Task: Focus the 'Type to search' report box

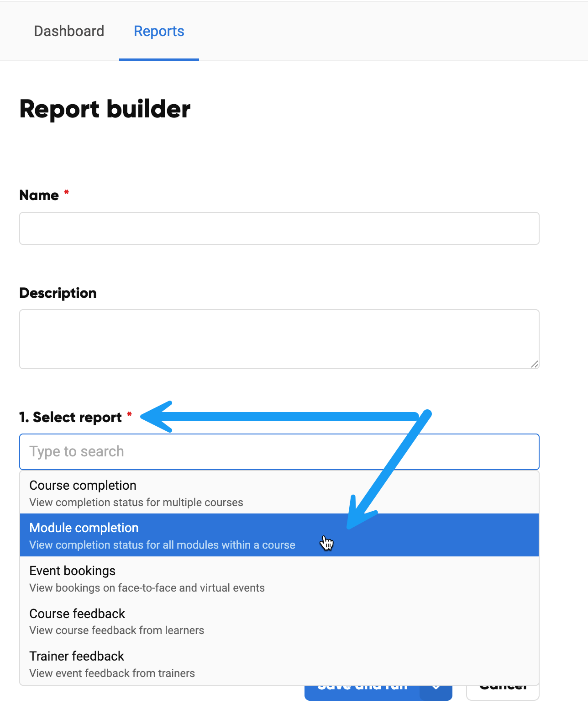Action: [x=278, y=451]
